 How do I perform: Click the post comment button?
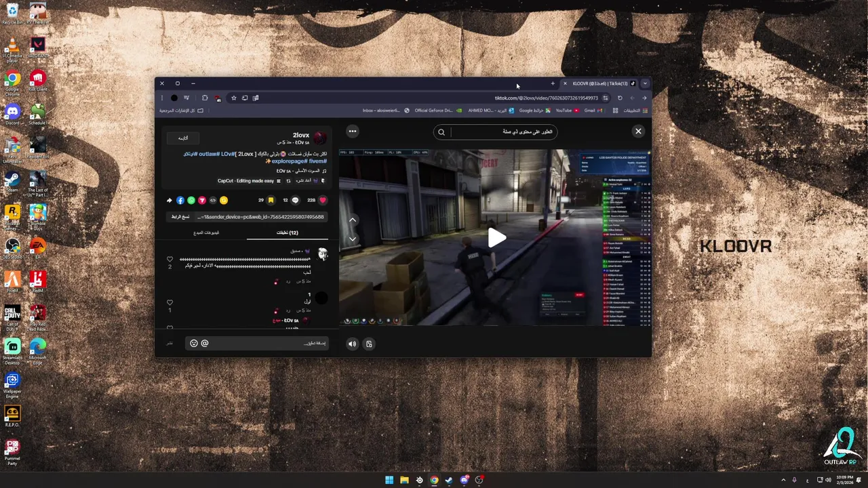[170, 344]
